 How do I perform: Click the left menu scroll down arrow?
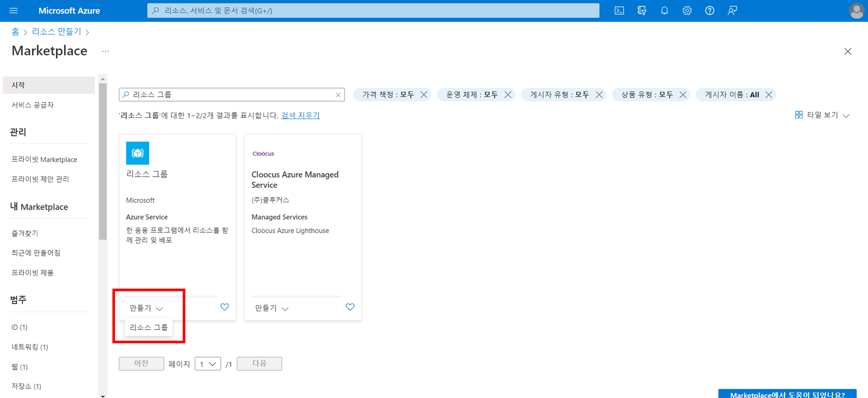(103, 396)
